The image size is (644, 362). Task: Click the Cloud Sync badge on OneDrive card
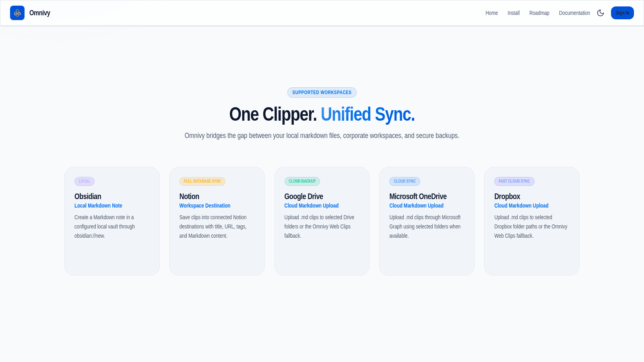405,181
